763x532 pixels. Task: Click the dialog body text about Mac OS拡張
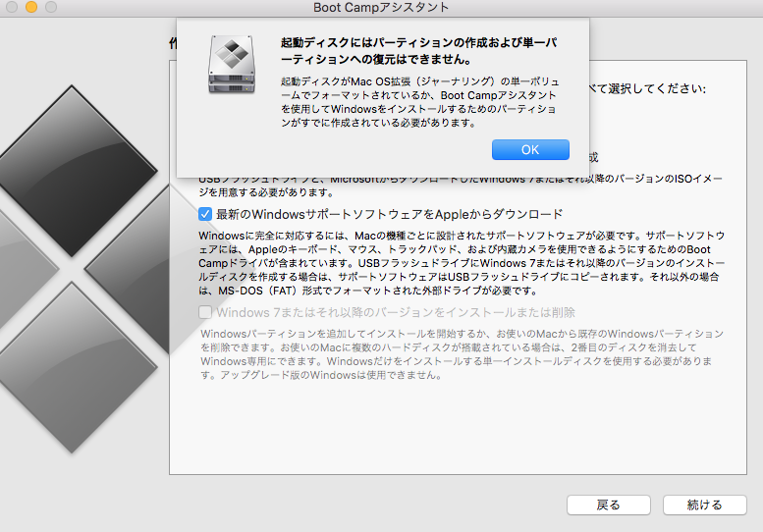[x=420, y=102]
